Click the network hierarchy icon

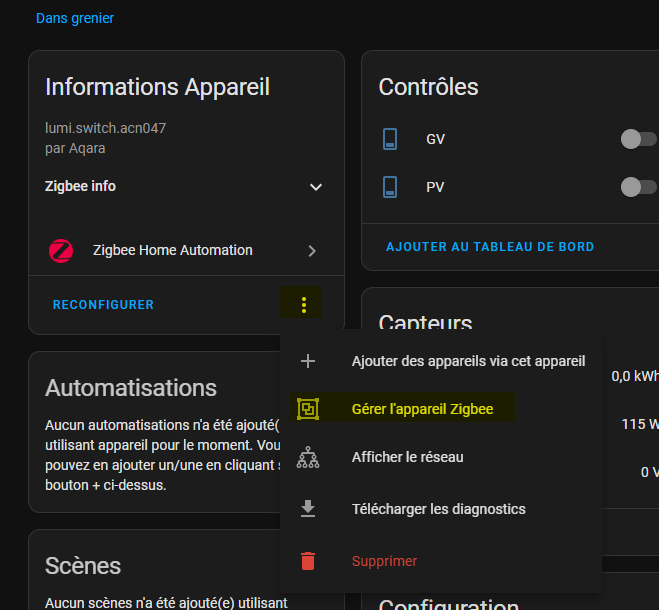click(x=308, y=458)
